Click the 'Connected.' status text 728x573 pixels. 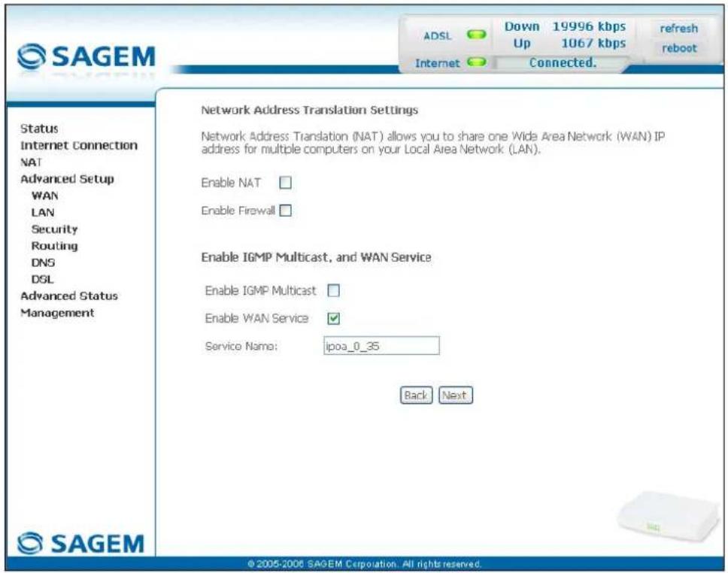[x=563, y=62]
